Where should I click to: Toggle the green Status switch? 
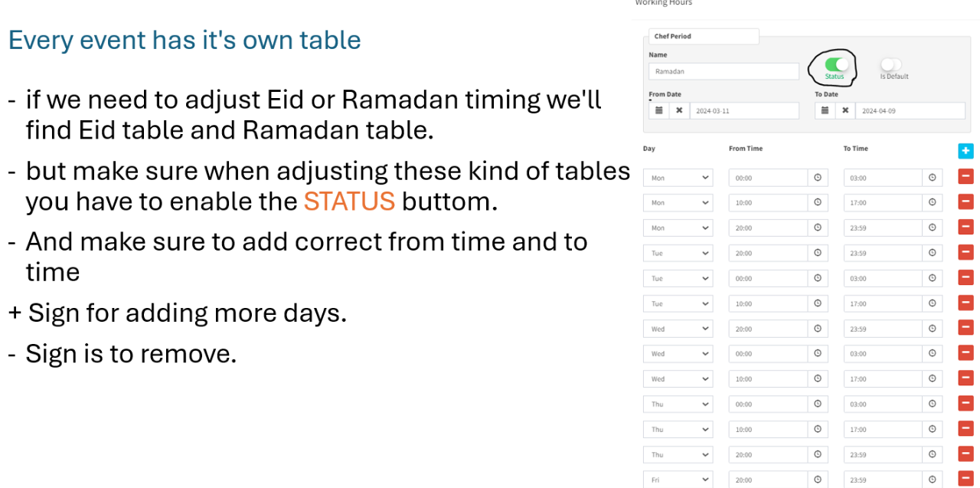click(837, 64)
